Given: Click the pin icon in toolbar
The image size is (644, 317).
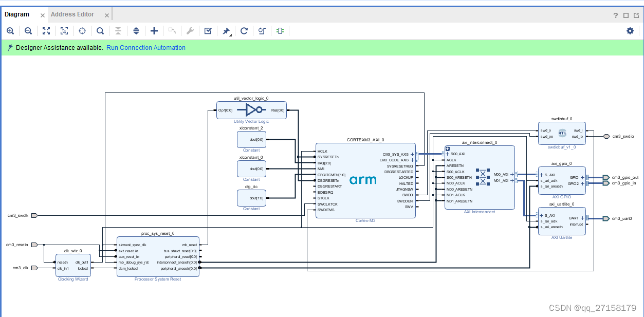Looking at the screenshot, I should [226, 31].
